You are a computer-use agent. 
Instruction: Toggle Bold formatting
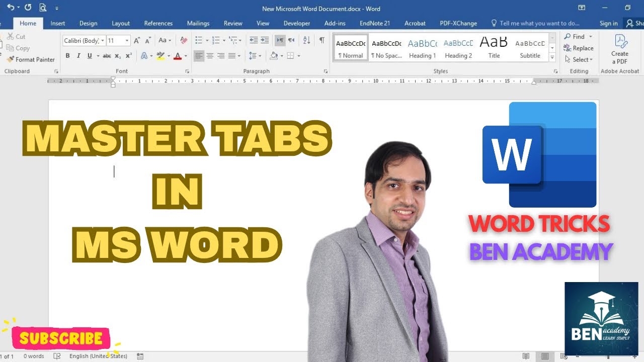coord(67,56)
